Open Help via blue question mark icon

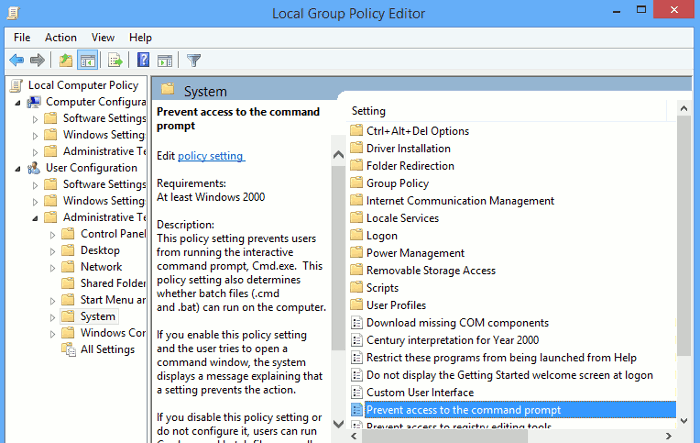[x=143, y=59]
